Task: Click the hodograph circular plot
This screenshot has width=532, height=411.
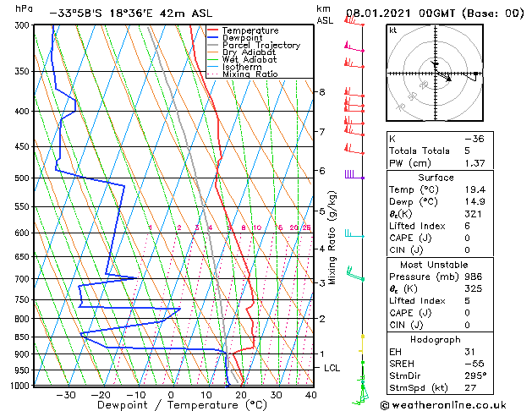Action: 436,74
